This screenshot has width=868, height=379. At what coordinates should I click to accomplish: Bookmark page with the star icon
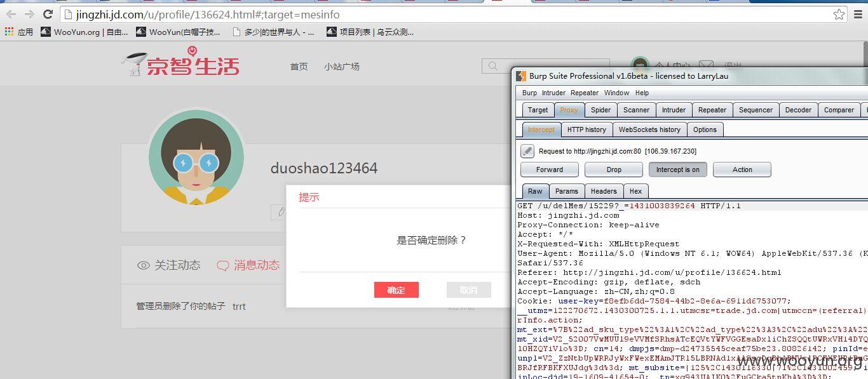pyautogui.click(x=839, y=14)
